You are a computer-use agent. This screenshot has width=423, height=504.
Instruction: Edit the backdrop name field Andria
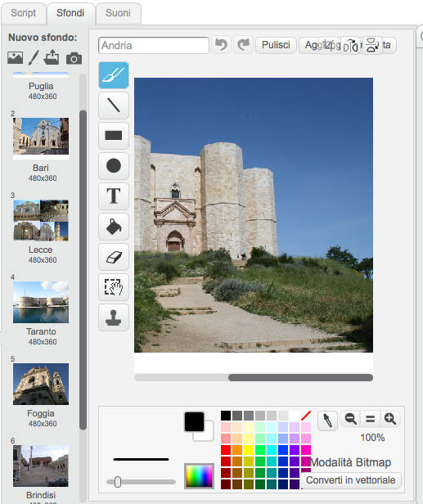[154, 45]
